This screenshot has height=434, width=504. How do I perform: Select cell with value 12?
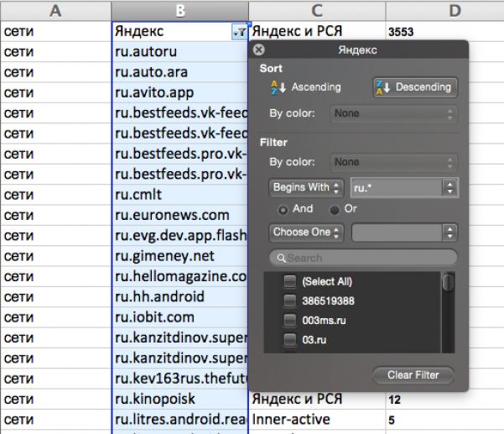pyautogui.click(x=445, y=400)
